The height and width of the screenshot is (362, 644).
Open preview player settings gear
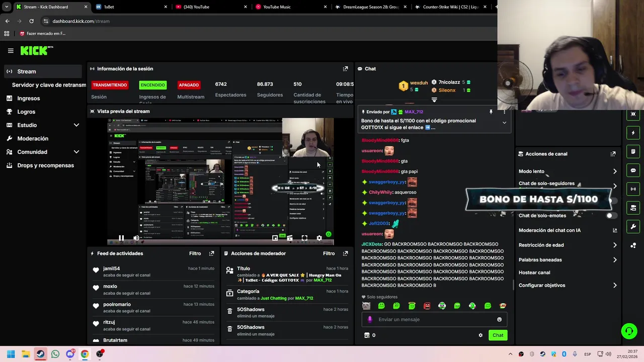click(x=319, y=238)
